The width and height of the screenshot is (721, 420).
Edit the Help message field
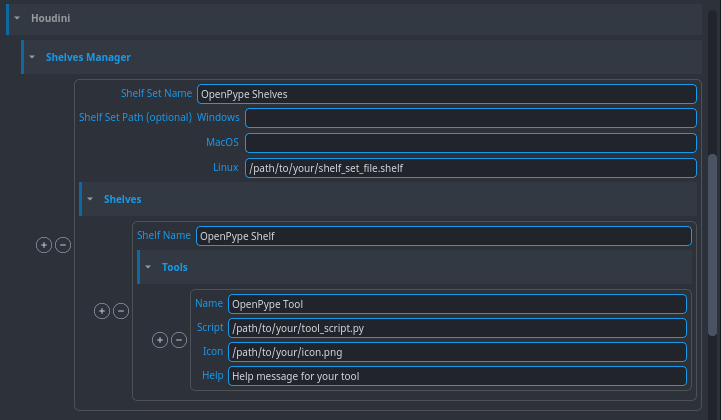(x=457, y=376)
